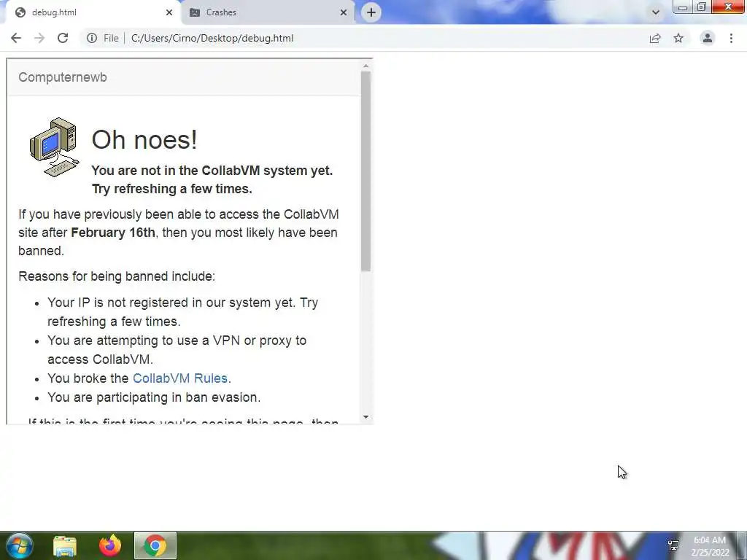Restore down the Chrome window
The image size is (747, 560).
[x=701, y=7]
